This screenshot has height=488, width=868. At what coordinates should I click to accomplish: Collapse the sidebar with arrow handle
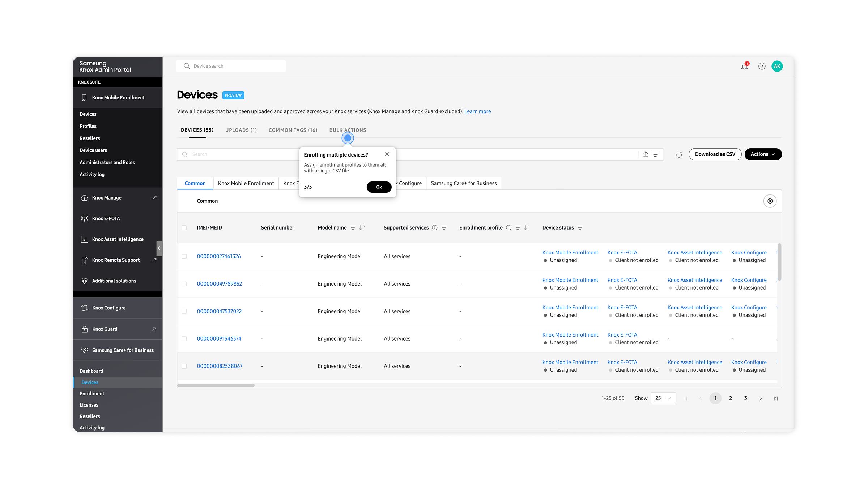[x=159, y=248]
